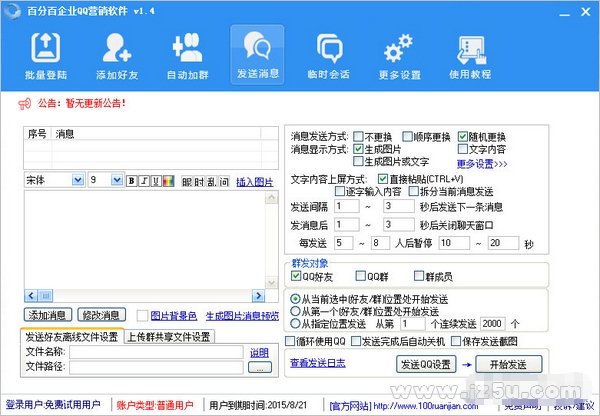Open the 更多设置 gears icon
The height and width of the screenshot is (416, 600).
point(399,55)
